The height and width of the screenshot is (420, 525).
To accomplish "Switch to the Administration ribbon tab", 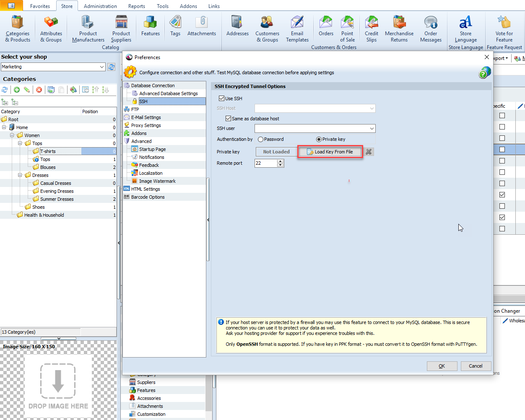I will [x=100, y=6].
